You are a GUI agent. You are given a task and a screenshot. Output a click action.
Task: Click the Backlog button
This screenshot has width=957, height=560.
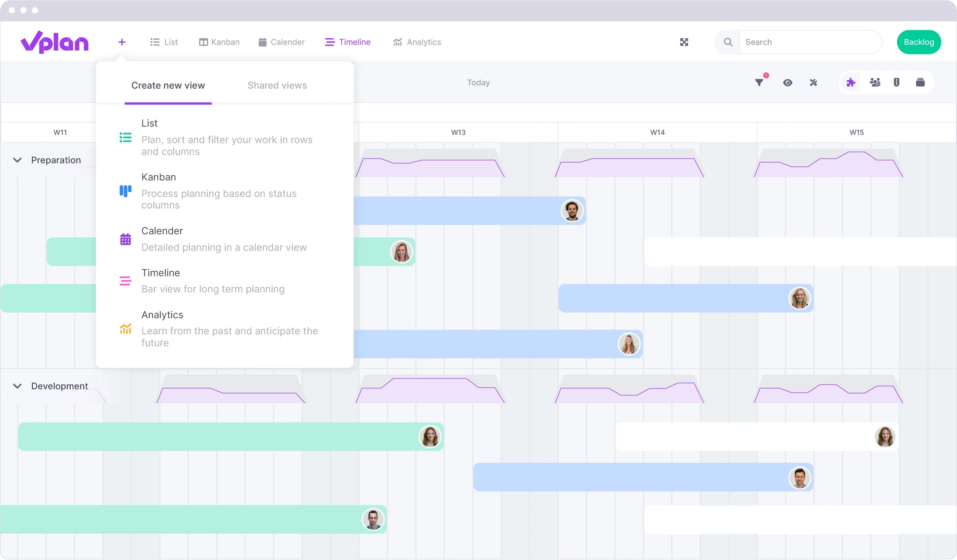[x=919, y=41]
